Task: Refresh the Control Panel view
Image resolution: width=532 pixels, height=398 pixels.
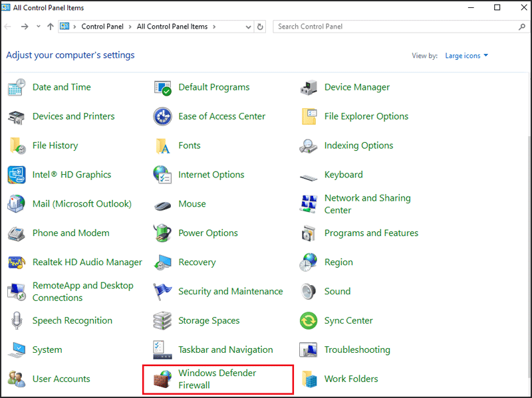Action: coord(260,27)
